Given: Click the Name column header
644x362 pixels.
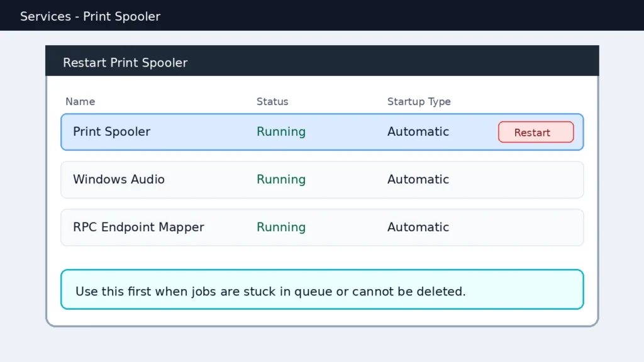Looking at the screenshot, I should 80,101.
